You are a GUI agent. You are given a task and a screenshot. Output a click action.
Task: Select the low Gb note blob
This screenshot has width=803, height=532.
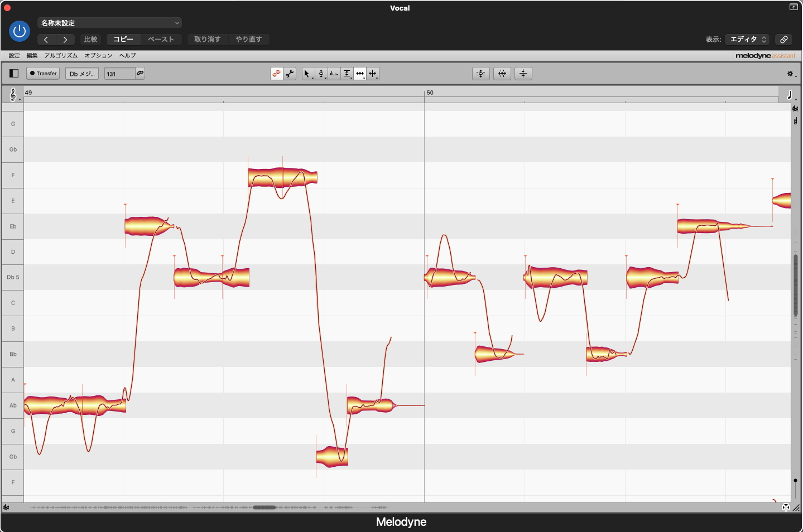[332, 457]
